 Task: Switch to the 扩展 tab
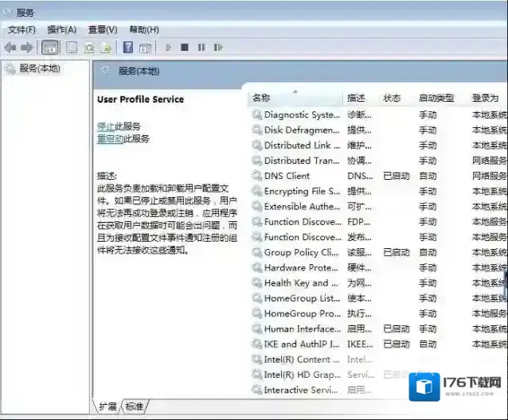point(107,406)
